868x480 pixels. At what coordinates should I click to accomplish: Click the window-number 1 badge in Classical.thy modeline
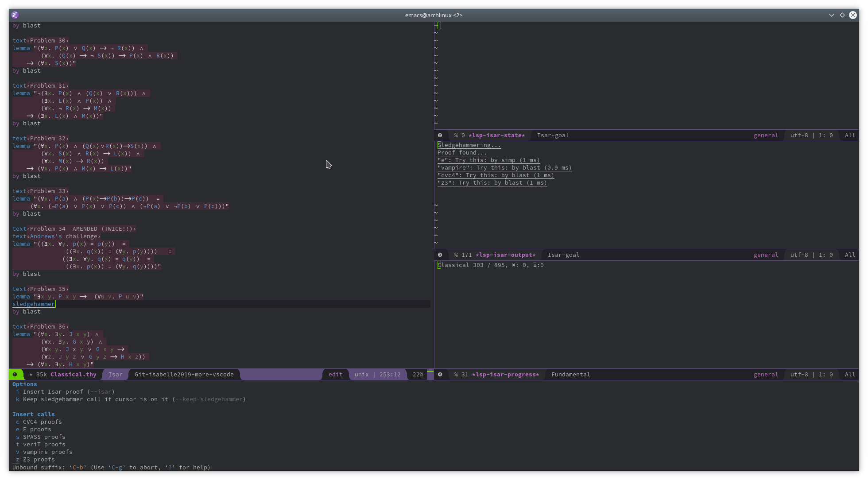pos(15,375)
